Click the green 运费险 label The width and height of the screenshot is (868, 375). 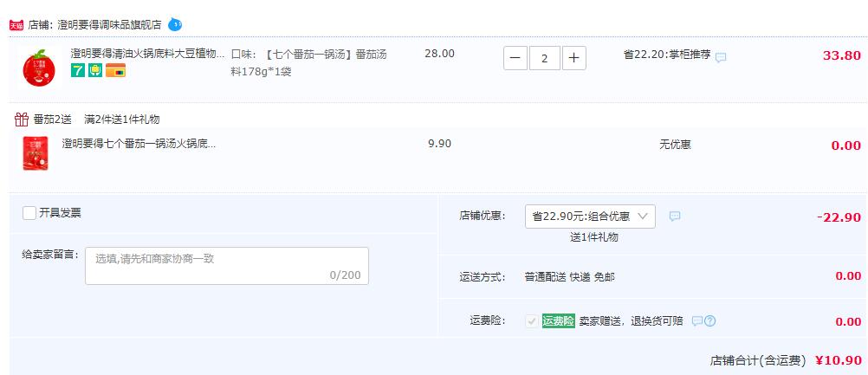point(559,320)
